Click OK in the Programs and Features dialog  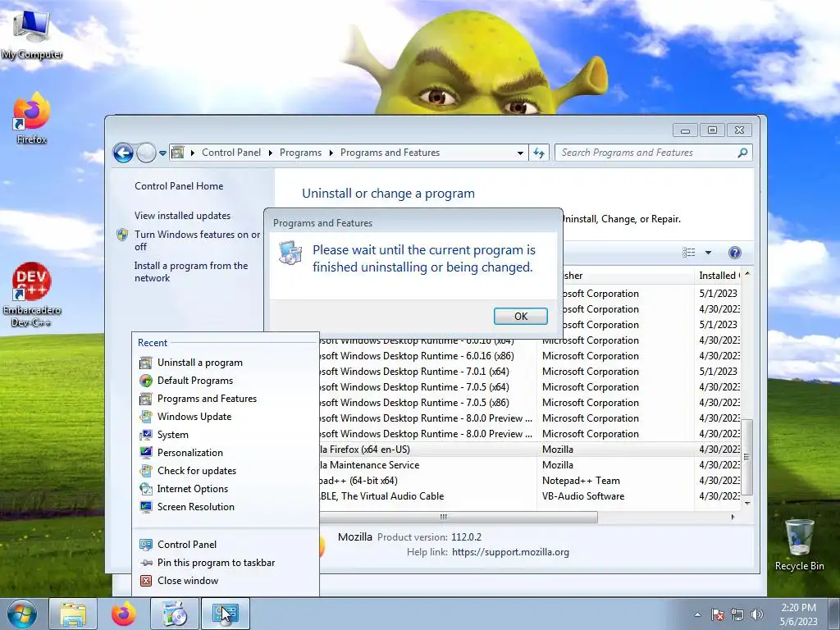[x=521, y=316]
